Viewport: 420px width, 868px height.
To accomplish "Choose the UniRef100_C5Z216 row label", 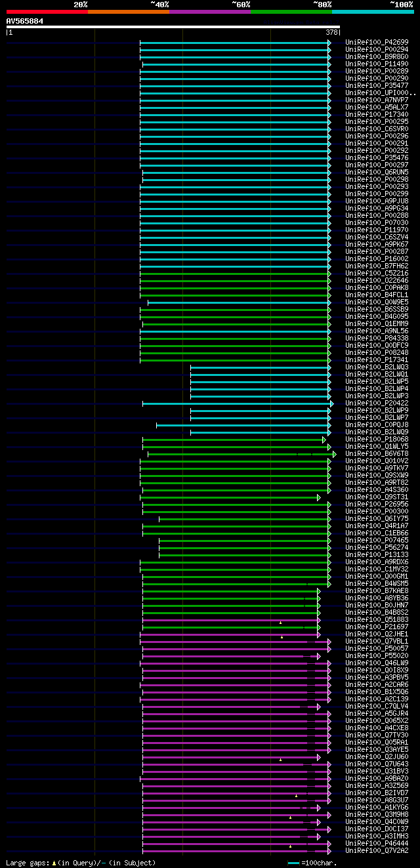I will coord(377,273).
